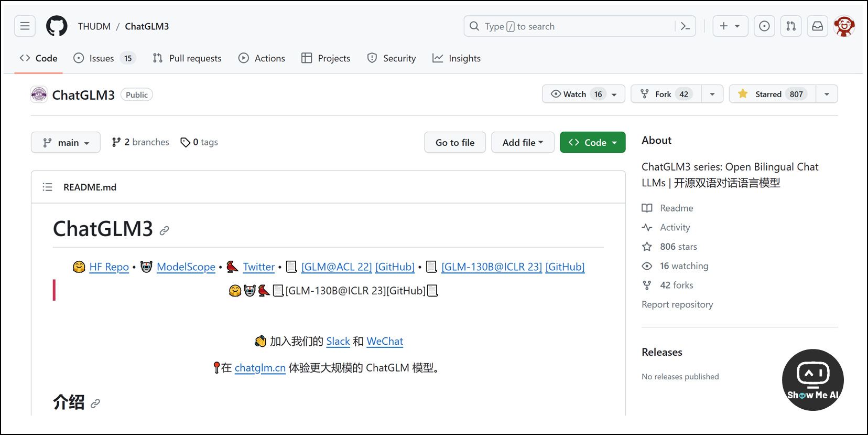Screen dimensions: 868x435
Task: Open the pull requests icon in header
Action: pyautogui.click(x=791, y=26)
